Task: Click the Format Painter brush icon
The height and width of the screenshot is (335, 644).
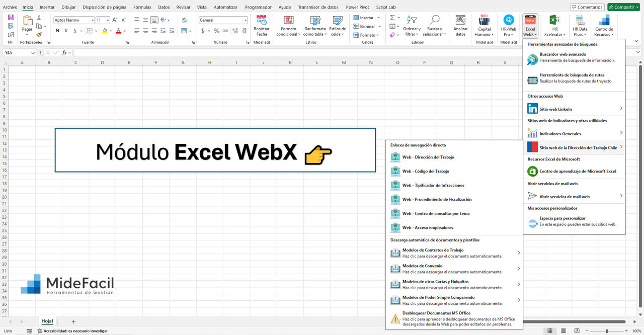Action: point(39,35)
